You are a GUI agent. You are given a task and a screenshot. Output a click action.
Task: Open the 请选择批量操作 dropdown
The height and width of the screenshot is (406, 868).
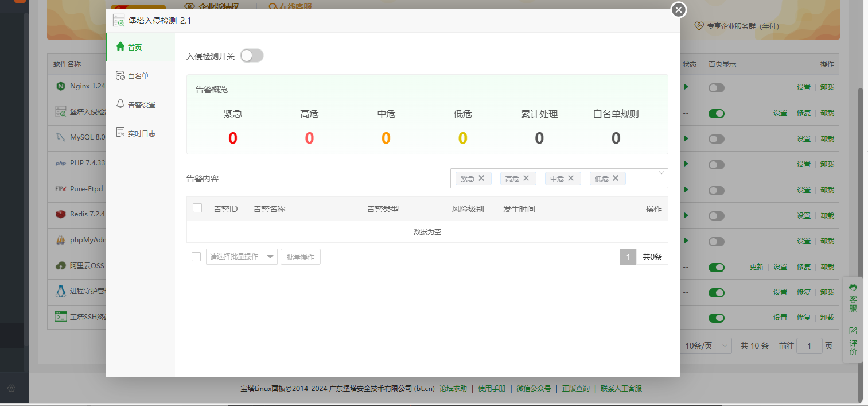pyautogui.click(x=242, y=257)
